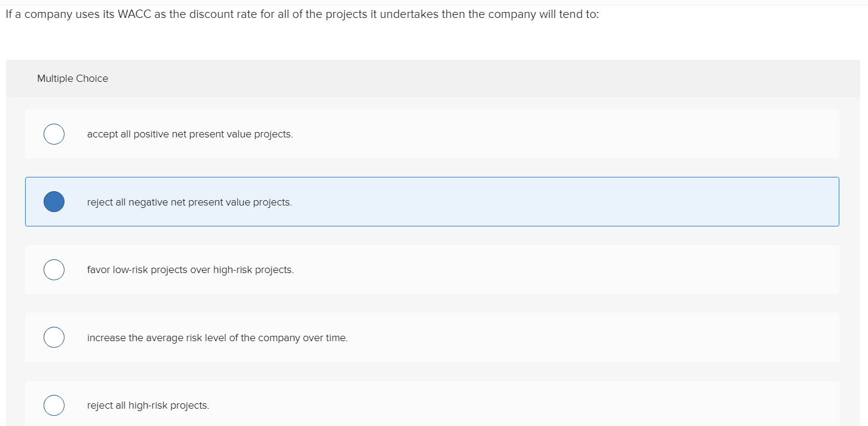Select the radio button for increasing average risk level

(x=54, y=338)
